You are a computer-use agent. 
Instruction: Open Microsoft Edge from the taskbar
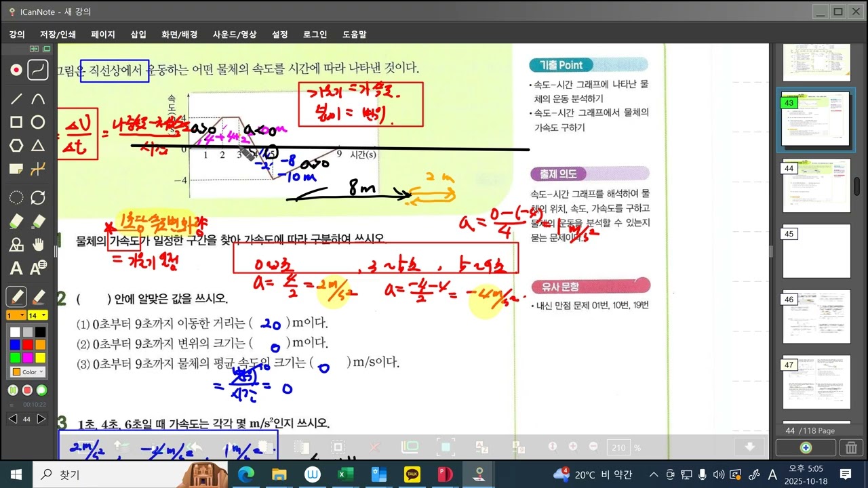click(245, 474)
